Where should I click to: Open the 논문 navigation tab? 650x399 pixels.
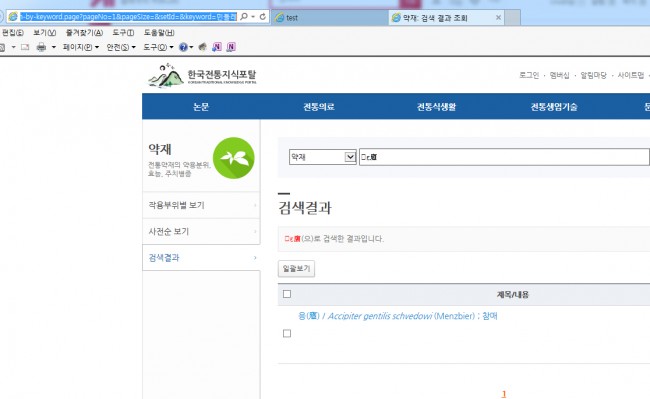click(201, 107)
